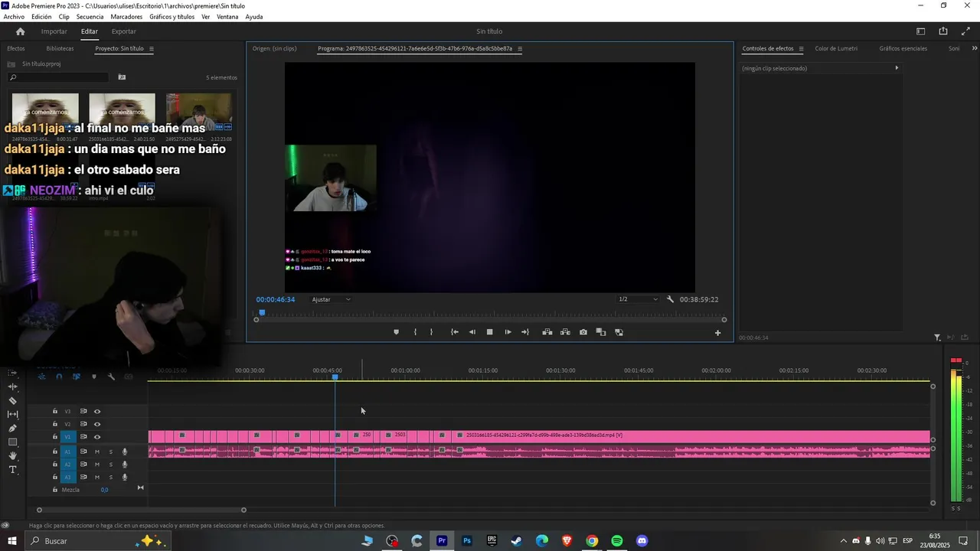Select the Rectangle tool
The image size is (980, 551).
click(12, 442)
